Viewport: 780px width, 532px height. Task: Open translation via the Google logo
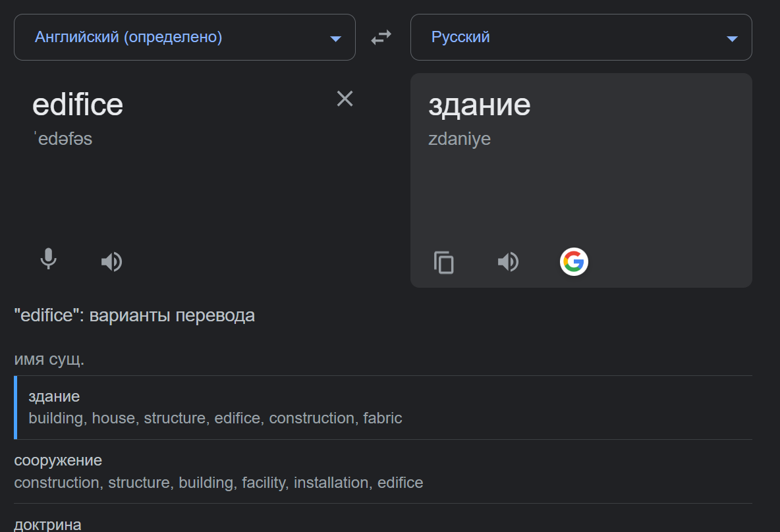[574, 262]
